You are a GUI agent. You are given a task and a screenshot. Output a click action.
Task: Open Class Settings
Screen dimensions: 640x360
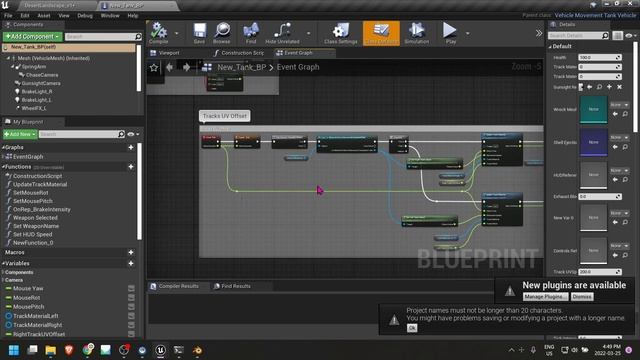pos(340,33)
